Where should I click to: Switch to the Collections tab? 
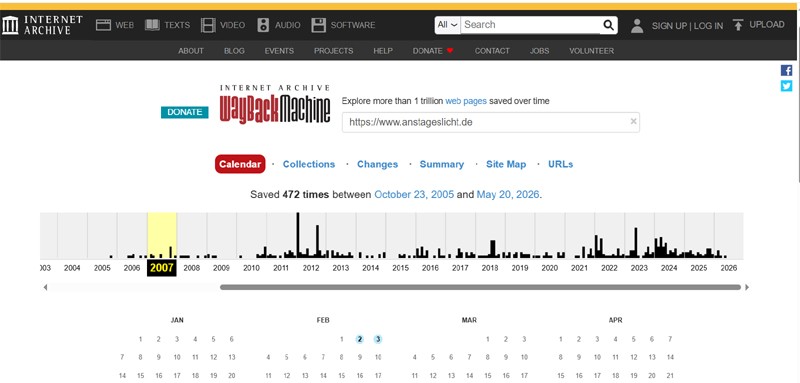coord(309,164)
